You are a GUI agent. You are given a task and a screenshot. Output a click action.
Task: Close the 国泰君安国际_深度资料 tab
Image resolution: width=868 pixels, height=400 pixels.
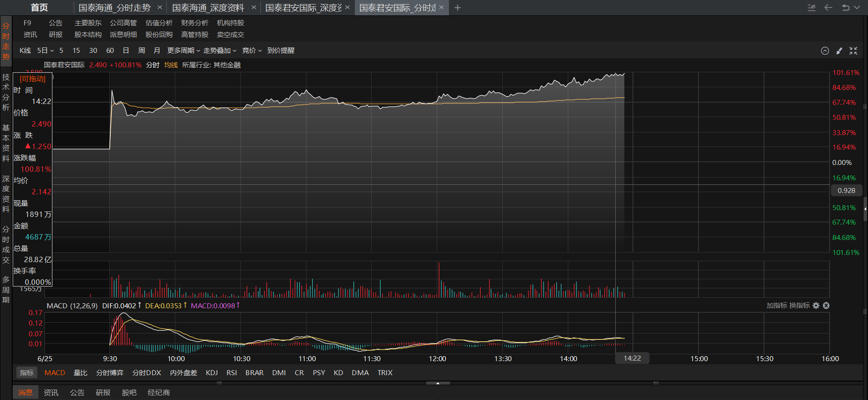[x=347, y=8]
